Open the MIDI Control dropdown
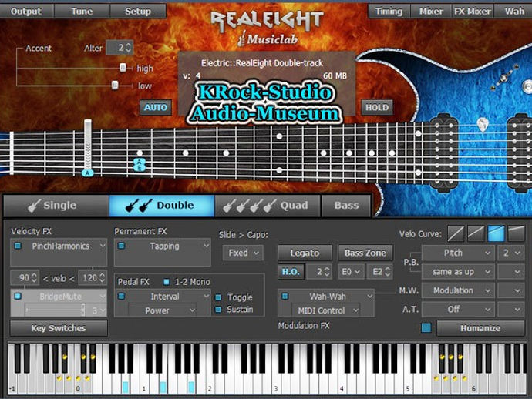Viewport: 532px width, 399px height. pyautogui.click(x=325, y=310)
